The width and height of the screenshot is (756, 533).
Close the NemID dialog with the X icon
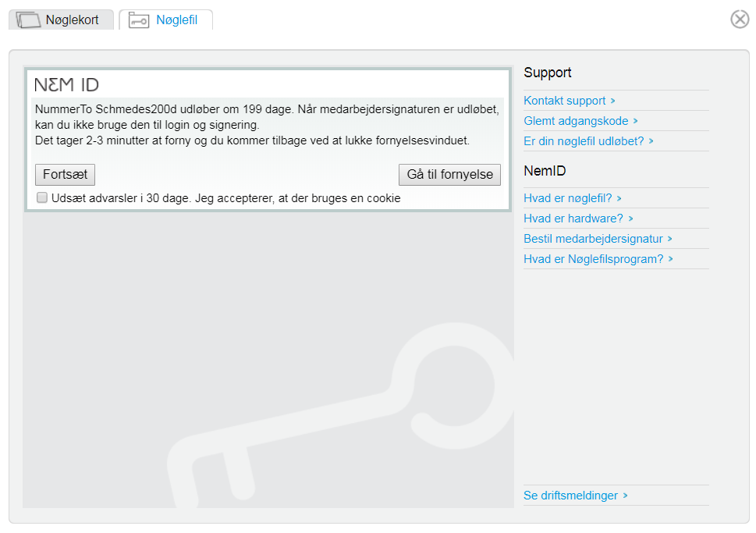click(740, 20)
